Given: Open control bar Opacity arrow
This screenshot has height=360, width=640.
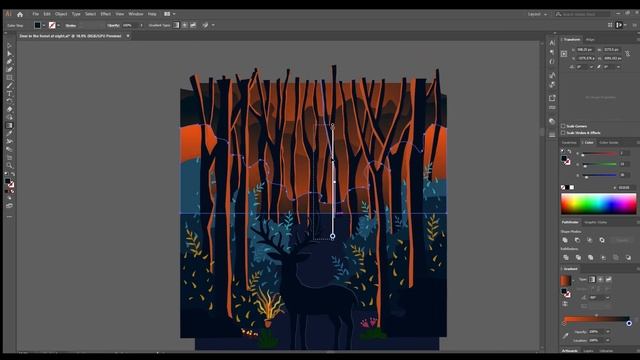Looking at the screenshot, I should (x=142, y=25).
